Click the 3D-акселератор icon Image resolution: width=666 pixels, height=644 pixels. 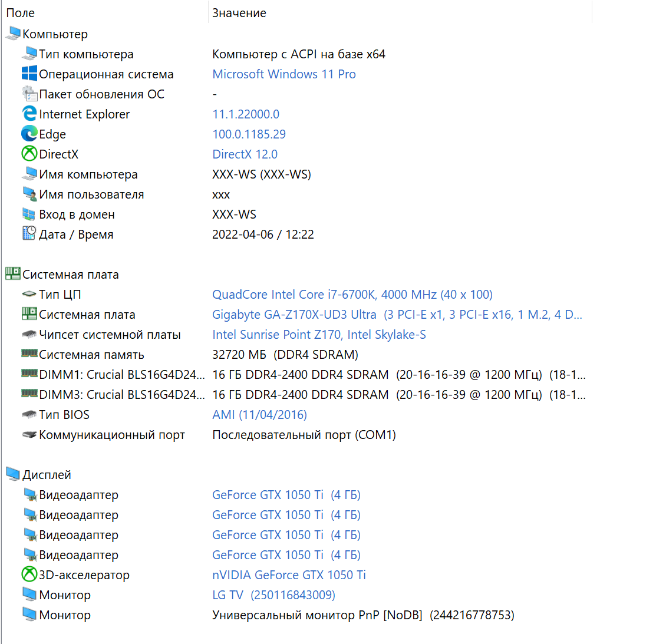(29, 574)
